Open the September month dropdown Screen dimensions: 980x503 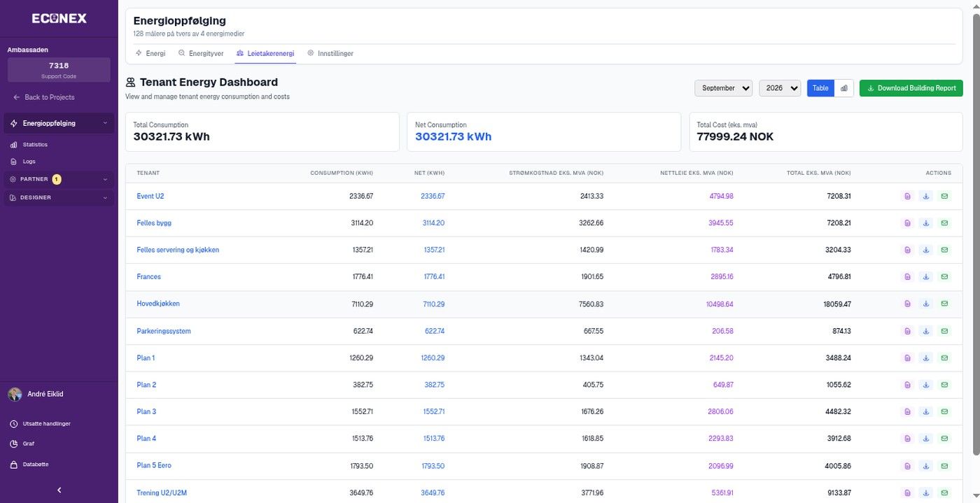tap(723, 88)
